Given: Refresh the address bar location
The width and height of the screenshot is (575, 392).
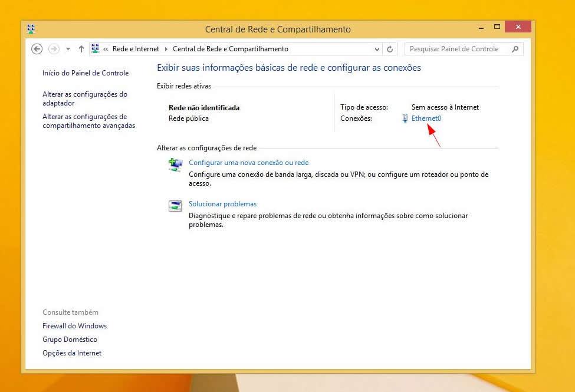Looking at the screenshot, I should [390, 49].
